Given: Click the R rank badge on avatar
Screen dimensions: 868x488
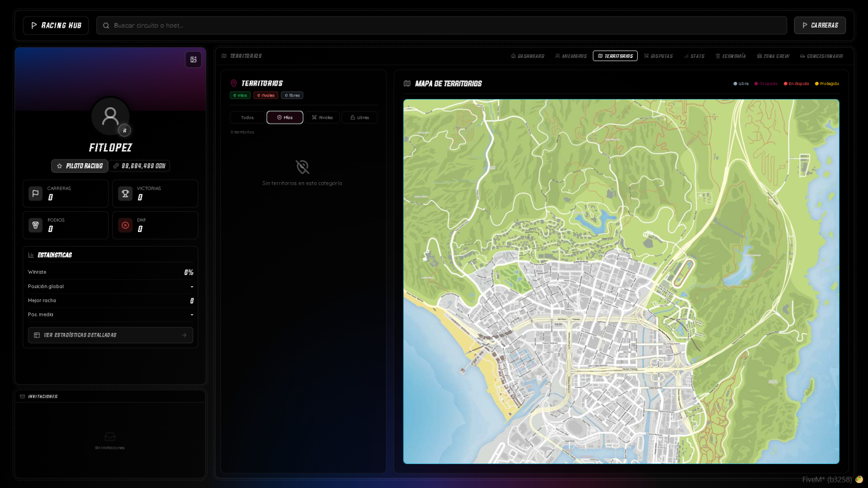Looking at the screenshot, I should pyautogui.click(x=124, y=131).
